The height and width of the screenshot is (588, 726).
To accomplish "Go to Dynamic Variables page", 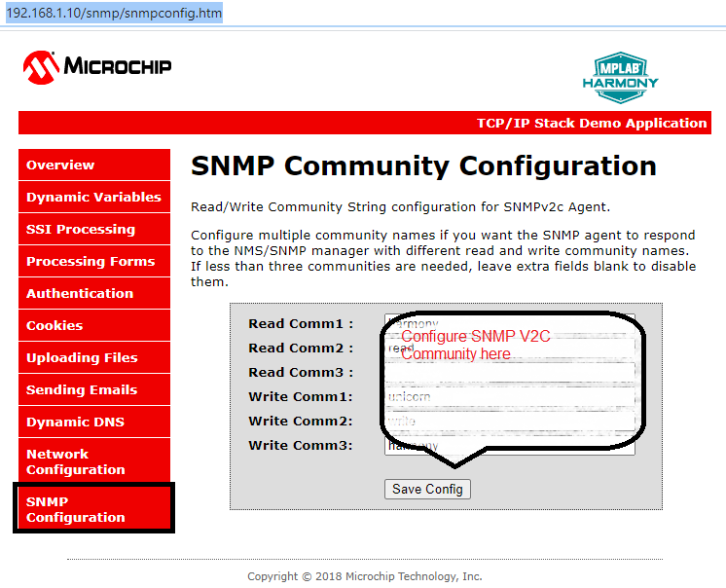I will point(94,197).
